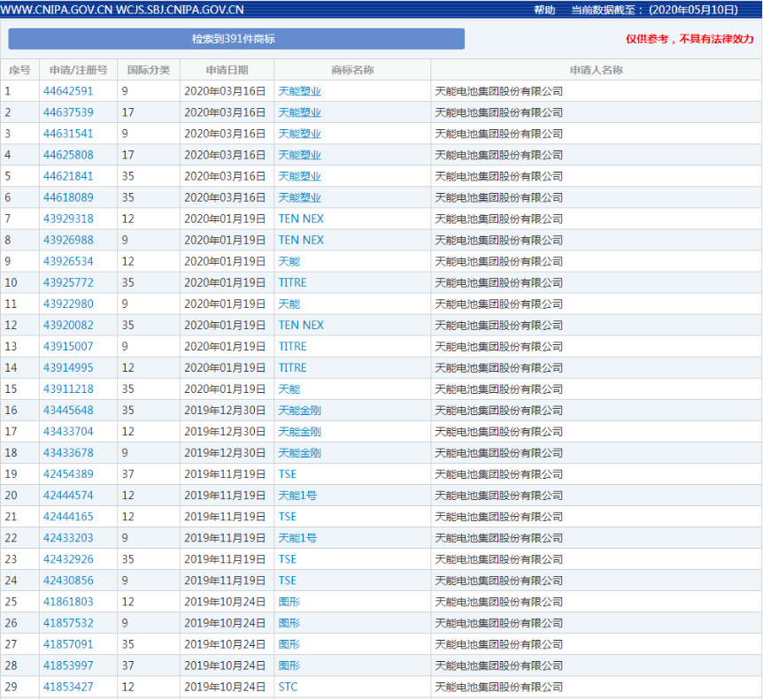View registration number 43926534

point(68,261)
